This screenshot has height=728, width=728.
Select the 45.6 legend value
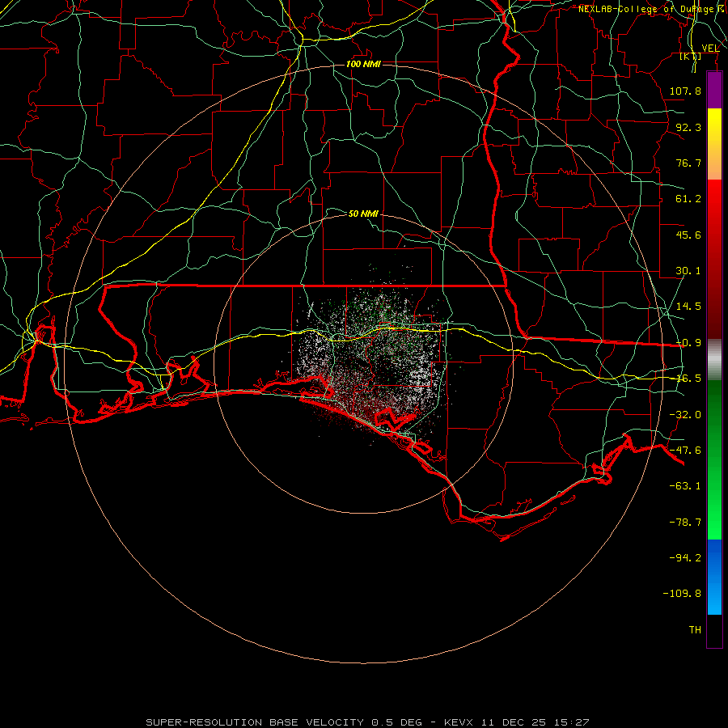tap(688, 235)
